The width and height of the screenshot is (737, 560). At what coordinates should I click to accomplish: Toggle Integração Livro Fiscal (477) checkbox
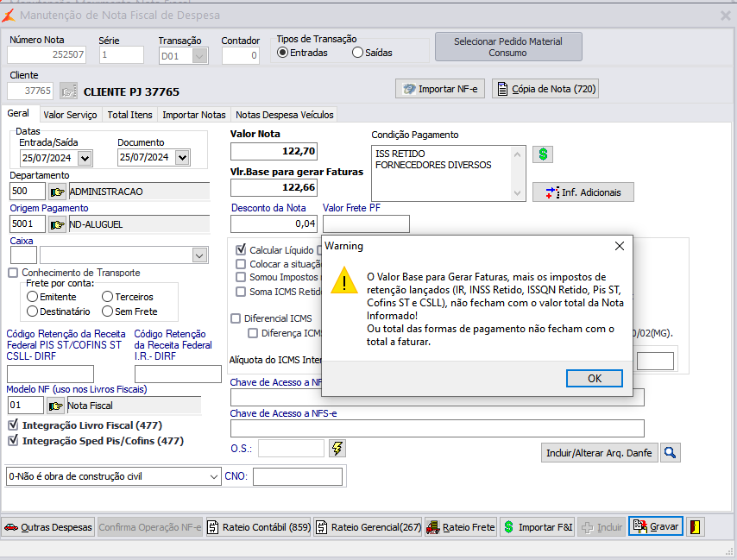coord(13,425)
